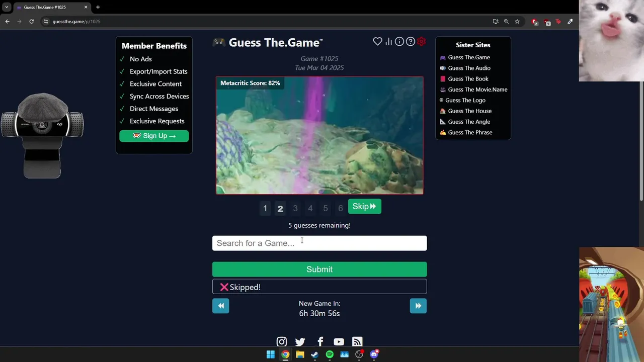
Task: Go to previous game with left arrows button
Action: coord(220,306)
